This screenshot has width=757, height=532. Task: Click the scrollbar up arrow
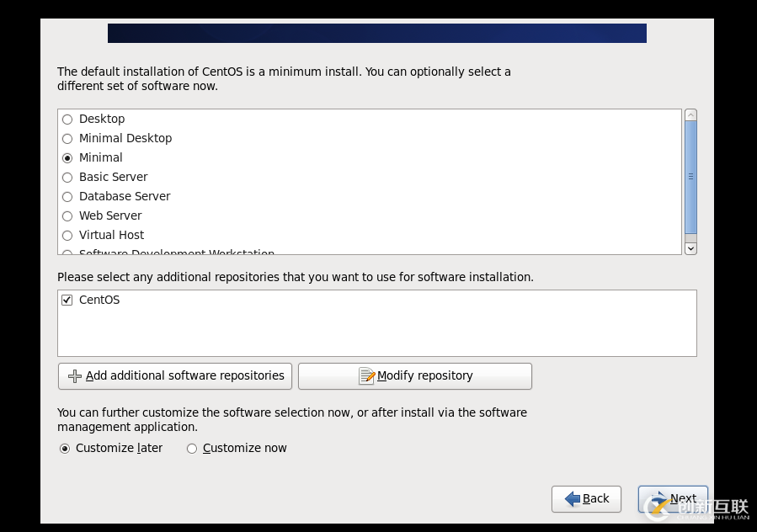coord(690,114)
